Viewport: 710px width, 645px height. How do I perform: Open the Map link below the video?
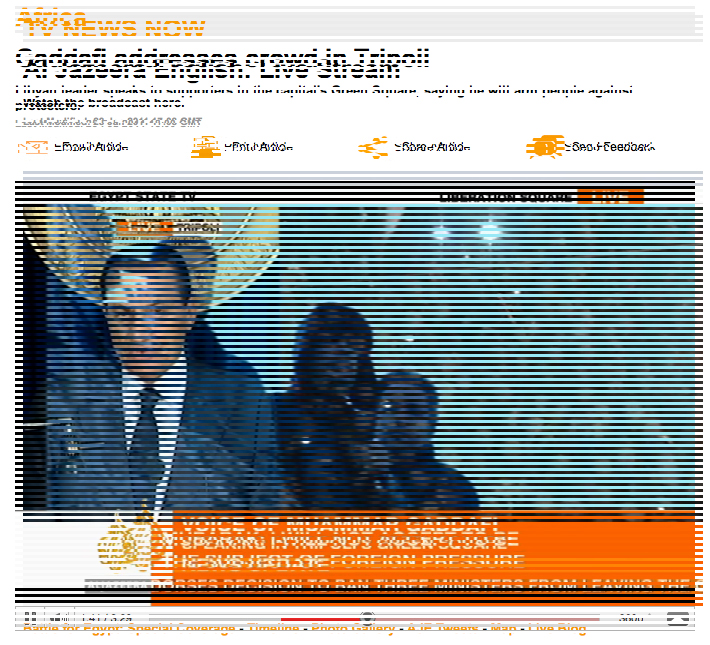(x=503, y=628)
